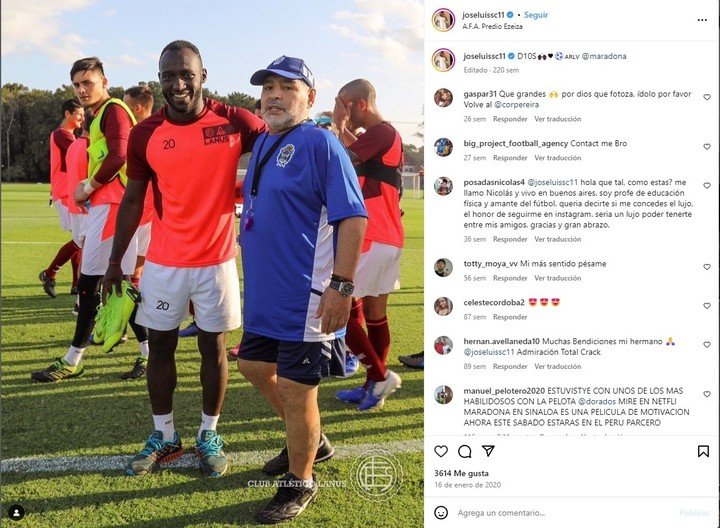Click Ver traducción under posadasnicolas4's comment
The width and height of the screenshot is (720, 528).
[557, 239]
